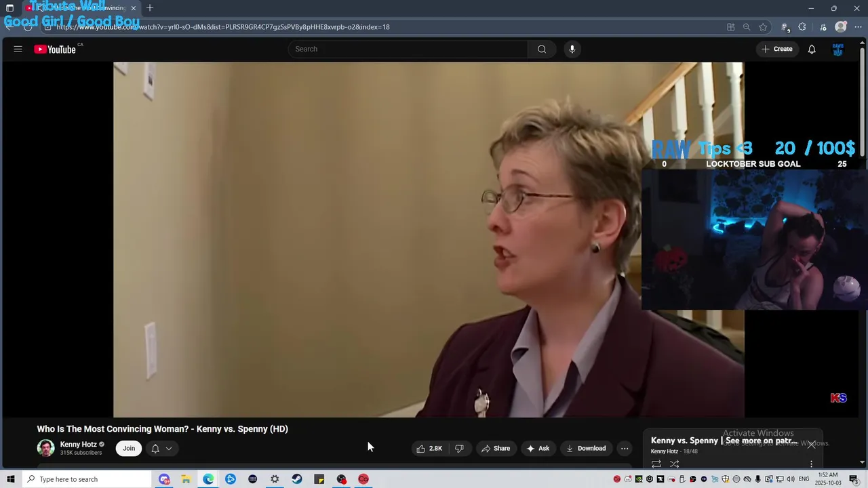Image resolution: width=868 pixels, height=488 pixels.
Task: Open browser Settings and more menu
Action: 859,27
